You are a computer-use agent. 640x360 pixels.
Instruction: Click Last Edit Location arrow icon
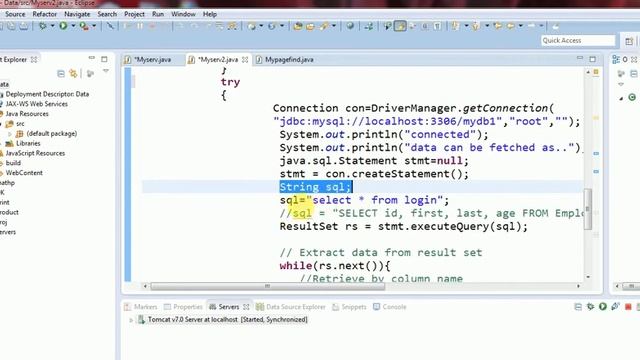498,26
